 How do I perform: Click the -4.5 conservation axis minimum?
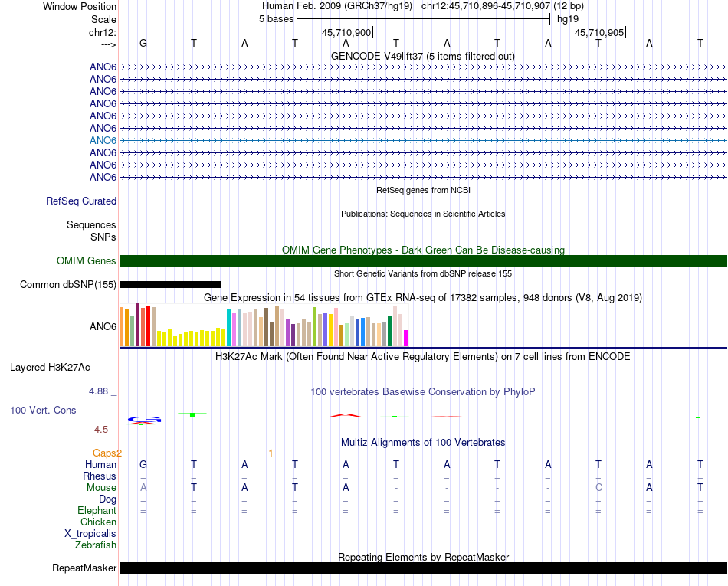pyautogui.click(x=100, y=430)
